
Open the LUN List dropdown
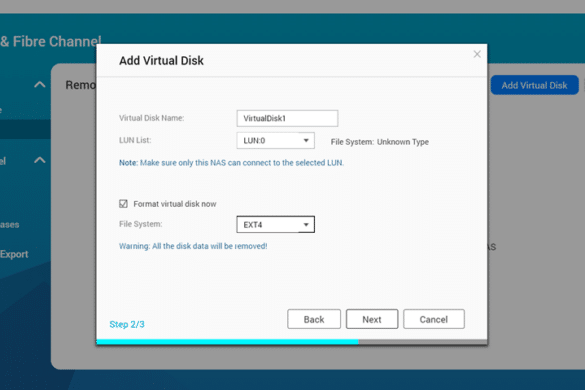point(275,141)
